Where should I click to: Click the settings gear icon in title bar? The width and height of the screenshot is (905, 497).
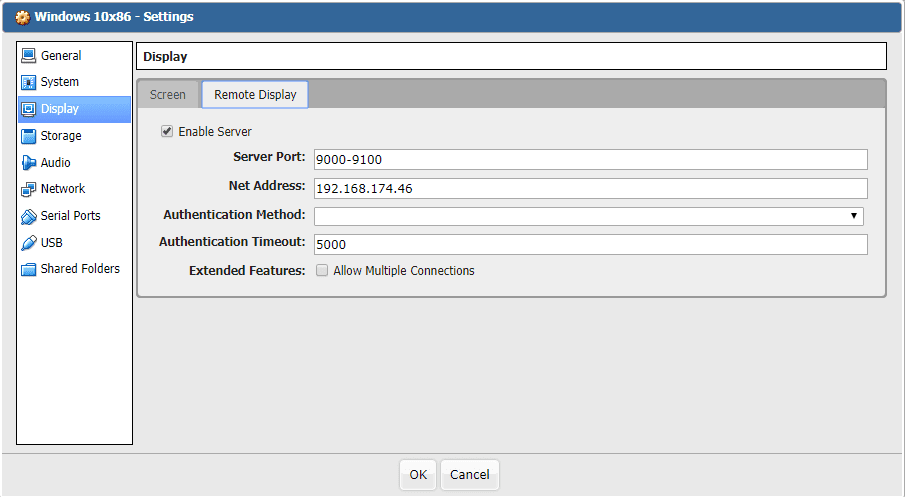[22, 17]
